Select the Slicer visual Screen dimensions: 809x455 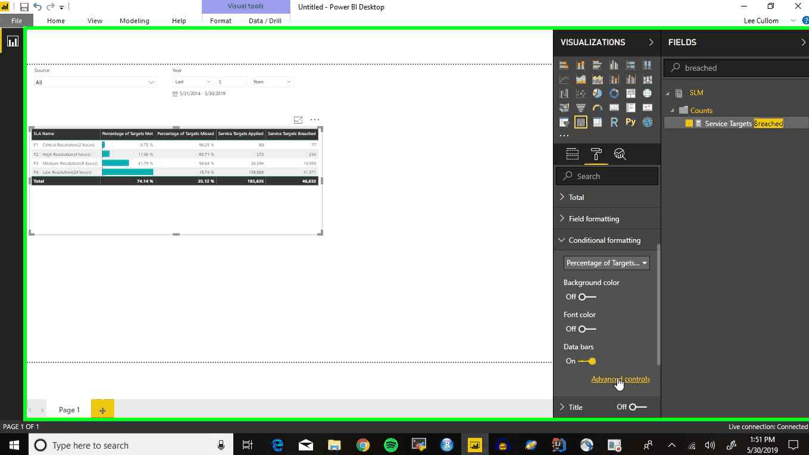[x=564, y=122]
